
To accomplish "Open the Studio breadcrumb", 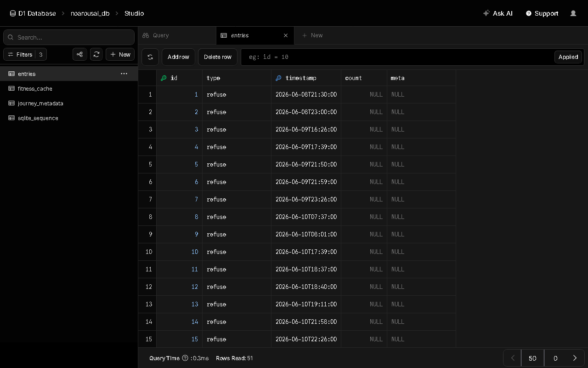I will coord(134,13).
